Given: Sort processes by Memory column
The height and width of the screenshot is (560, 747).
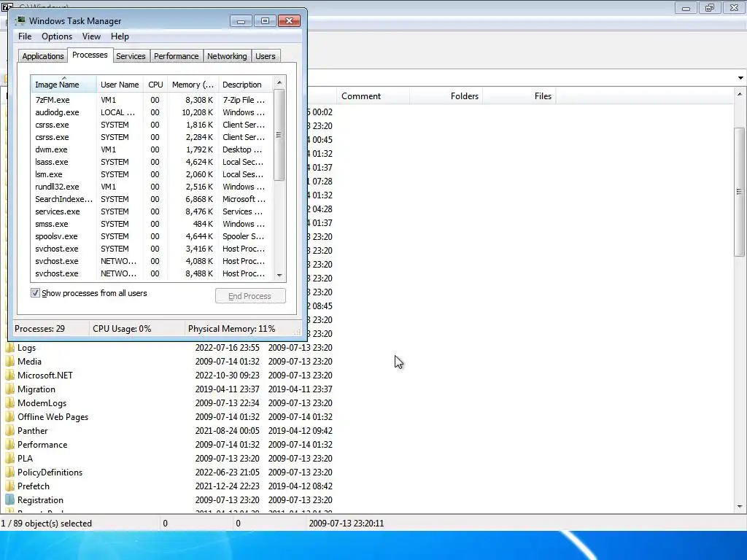Looking at the screenshot, I should [193, 85].
